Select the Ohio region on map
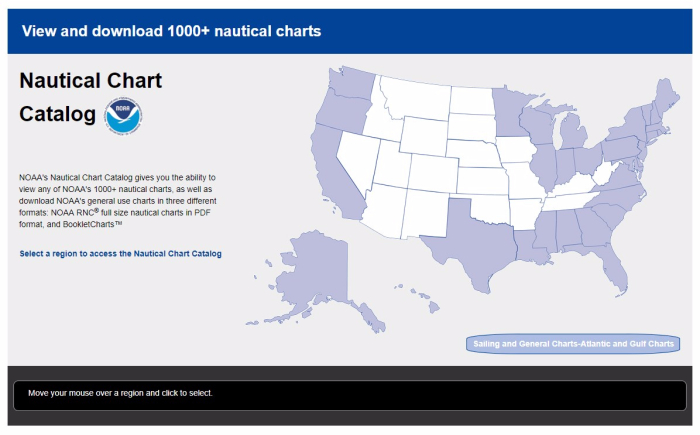700x435 pixels. click(588, 160)
